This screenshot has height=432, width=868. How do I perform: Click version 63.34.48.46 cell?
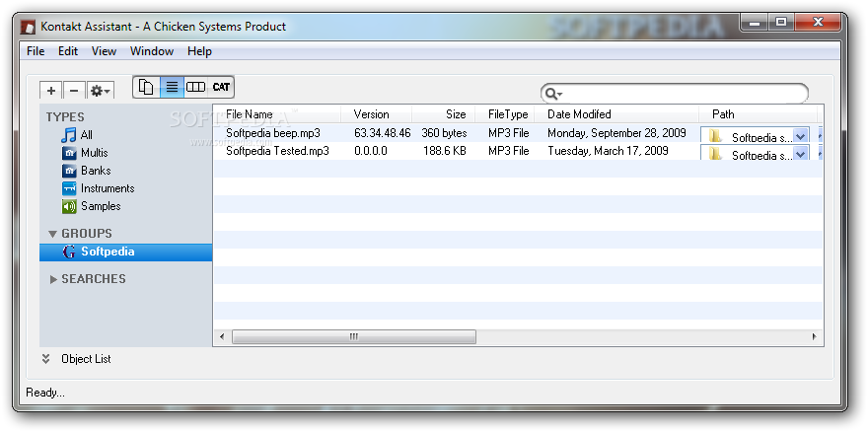(383, 133)
